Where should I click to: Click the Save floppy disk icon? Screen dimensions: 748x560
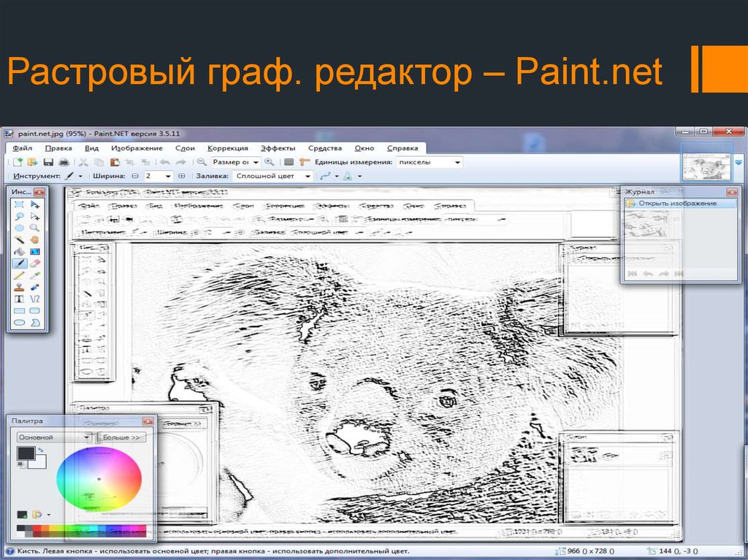[x=48, y=162]
